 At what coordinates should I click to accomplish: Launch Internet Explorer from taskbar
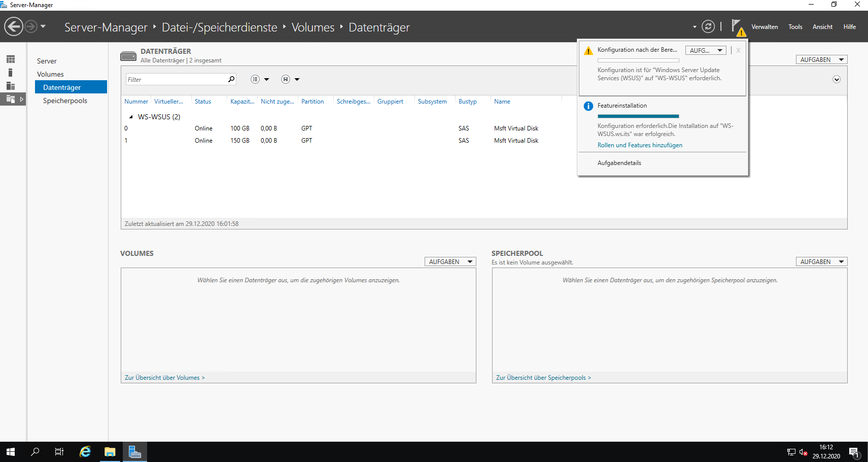[x=85, y=452]
